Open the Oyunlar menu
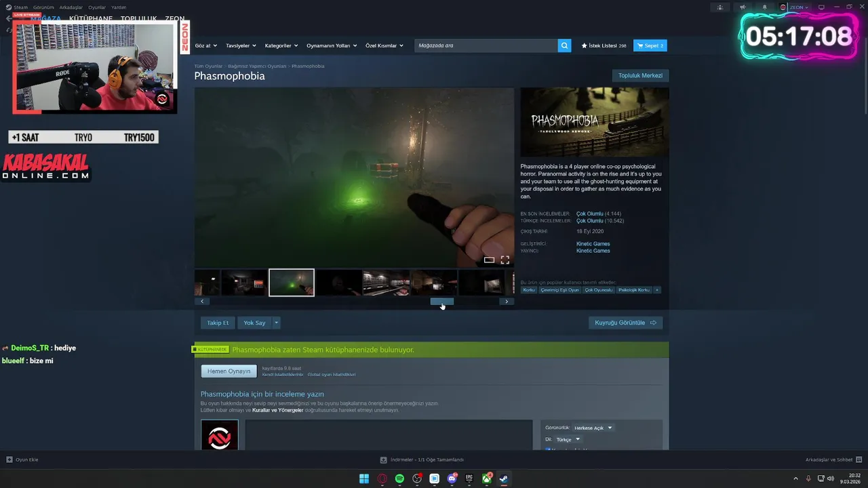The image size is (868, 488). pyautogui.click(x=97, y=7)
